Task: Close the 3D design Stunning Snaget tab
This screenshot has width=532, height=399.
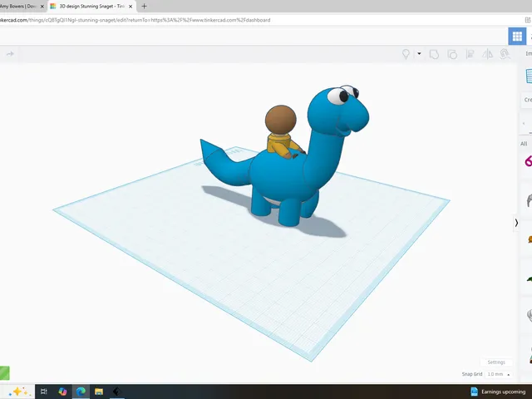Action: (x=131, y=7)
